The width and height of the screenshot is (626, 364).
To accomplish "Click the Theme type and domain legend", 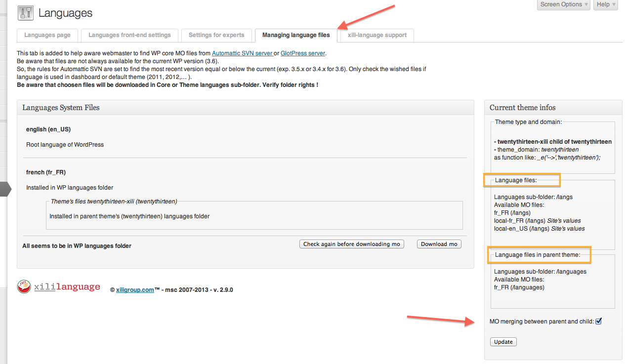I will [x=528, y=122].
